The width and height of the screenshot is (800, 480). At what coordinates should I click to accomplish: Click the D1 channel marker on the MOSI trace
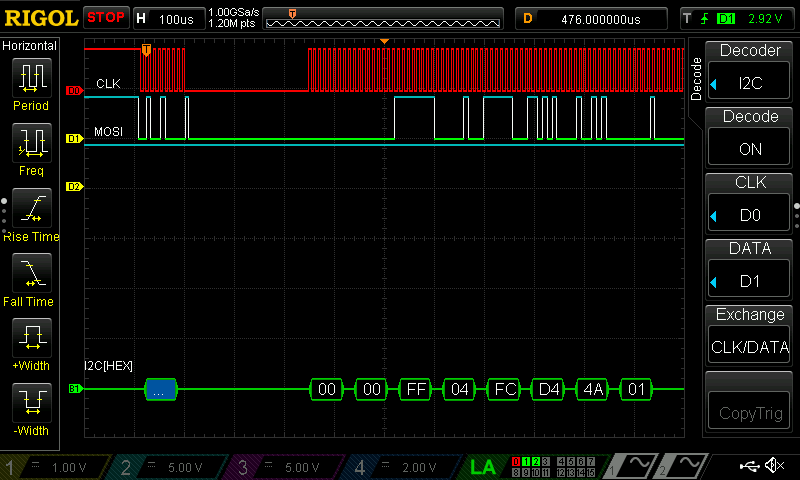pyautogui.click(x=74, y=138)
